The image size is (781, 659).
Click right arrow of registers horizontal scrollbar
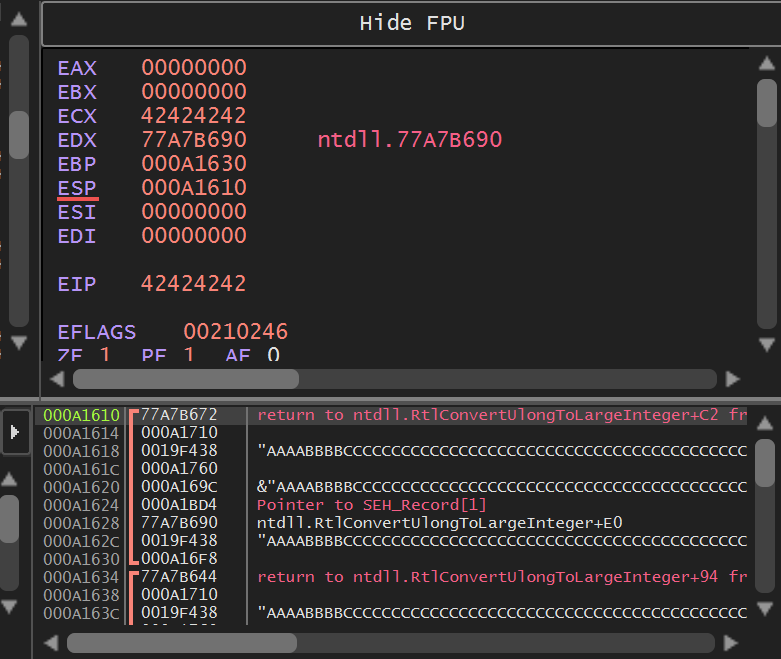pos(733,379)
